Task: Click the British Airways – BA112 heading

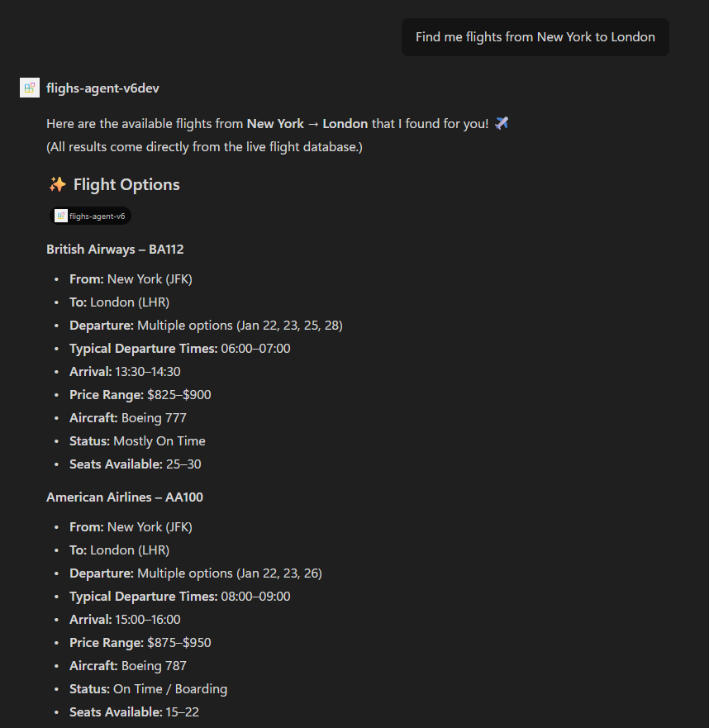Action: coord(115,249)
